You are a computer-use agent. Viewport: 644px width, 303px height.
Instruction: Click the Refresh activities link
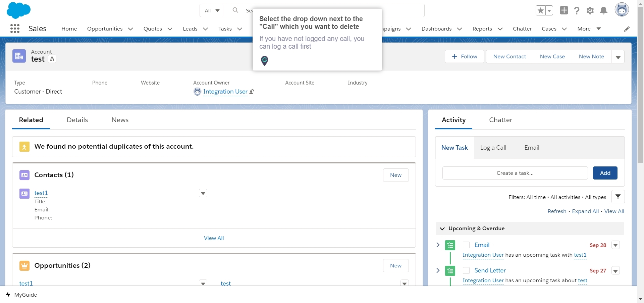pos(557,211)
